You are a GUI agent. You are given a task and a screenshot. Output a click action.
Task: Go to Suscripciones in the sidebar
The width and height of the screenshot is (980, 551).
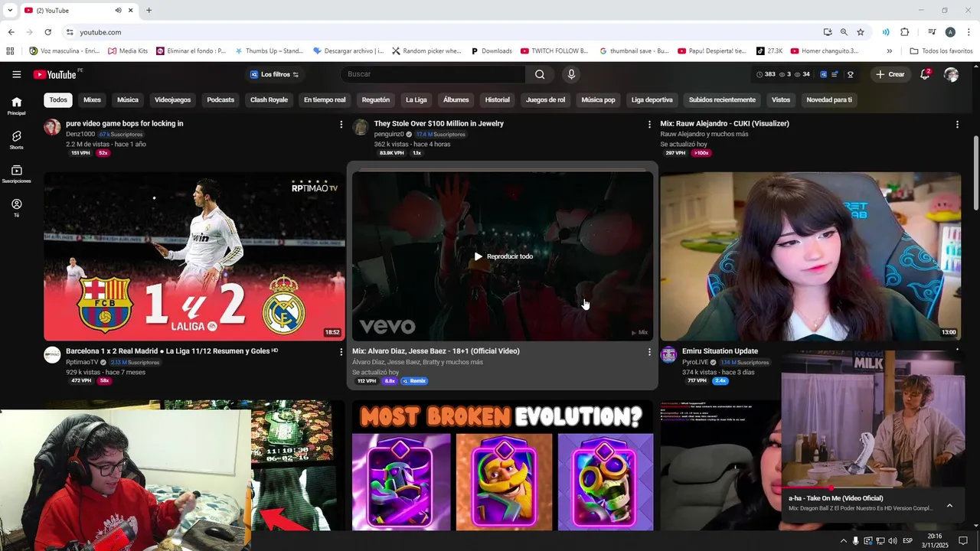pos(16,174)
